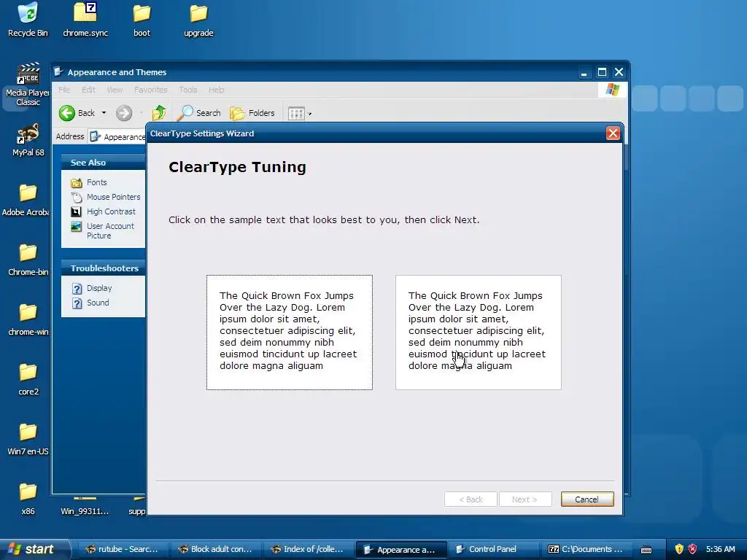Image resolution: width=747 pixels, height=560 pixels.
Task: Open the Recycle Bin desktop icon
Action: point(28,20)
